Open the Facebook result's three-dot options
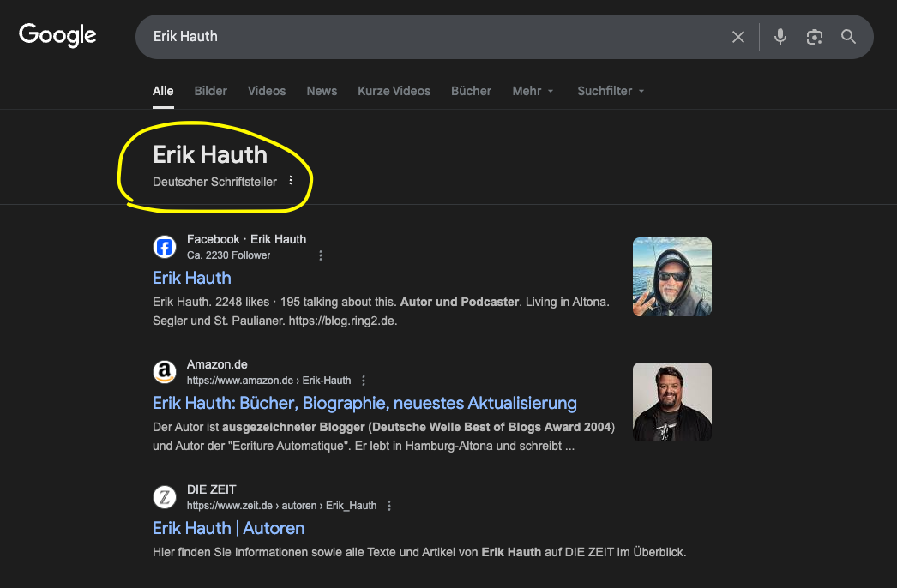The height and width of the screenshot is (588, 897). 321,255
